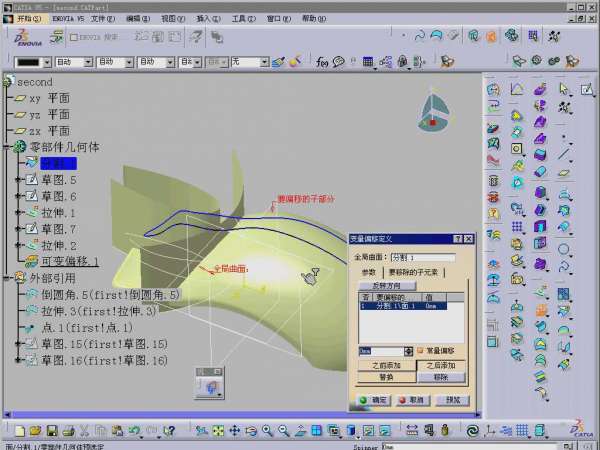Click the 之前添加 (Add Before) button
600x450 pixels.
coord(387,365)
